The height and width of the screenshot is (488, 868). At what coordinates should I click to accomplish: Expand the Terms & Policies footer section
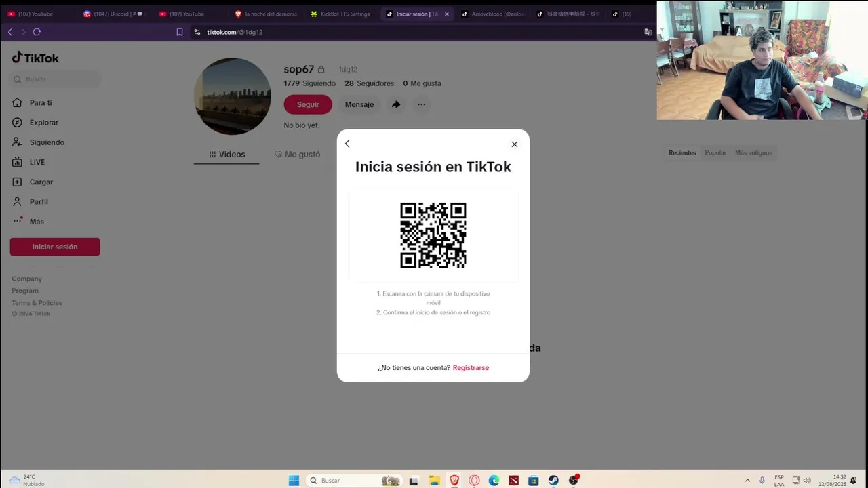tap(37, 303)
